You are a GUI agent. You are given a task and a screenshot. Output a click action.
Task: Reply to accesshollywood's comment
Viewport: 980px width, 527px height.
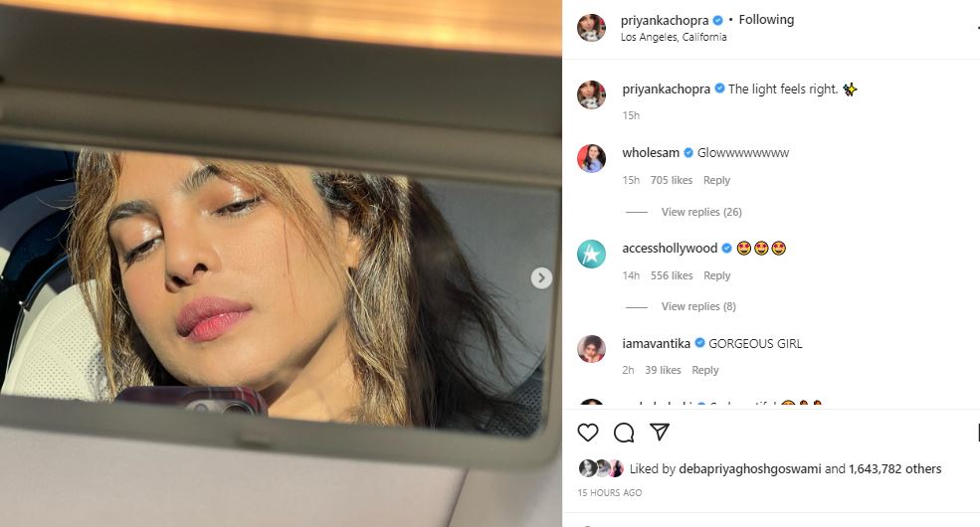coord(716,275)
